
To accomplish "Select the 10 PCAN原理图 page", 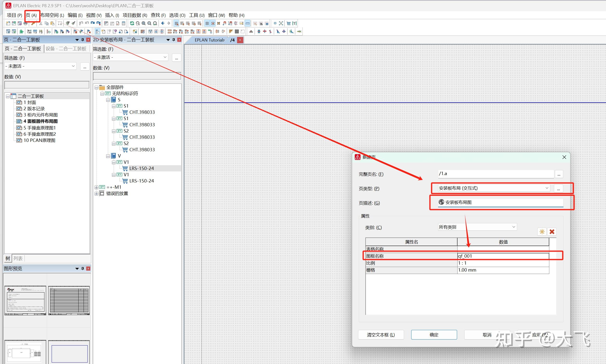I will [x=39, y=140].
